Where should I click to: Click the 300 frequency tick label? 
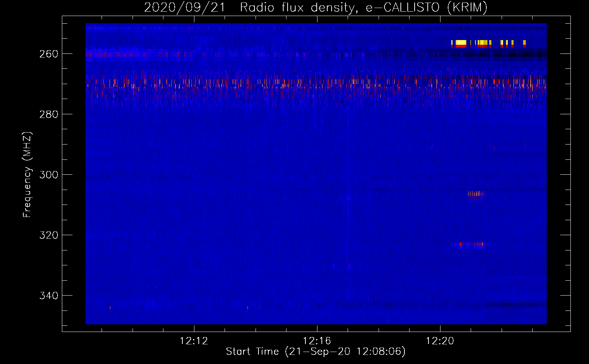coord(49,175)
